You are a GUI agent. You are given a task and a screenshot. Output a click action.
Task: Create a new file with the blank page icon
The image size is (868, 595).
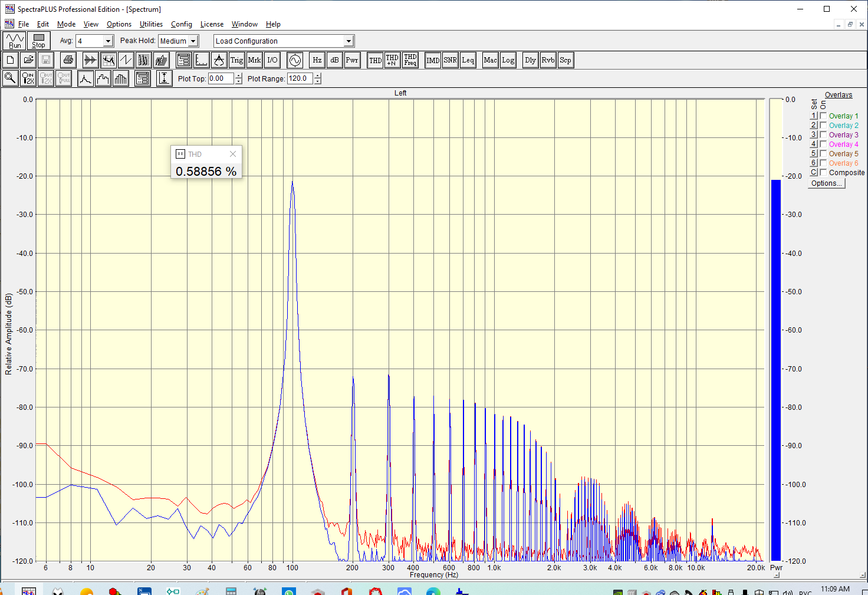click(11, 60)
